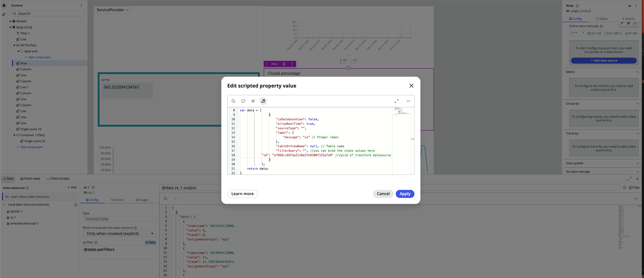Click Copy for data output path
644x278 pixels.
click(x=634, y=187)
